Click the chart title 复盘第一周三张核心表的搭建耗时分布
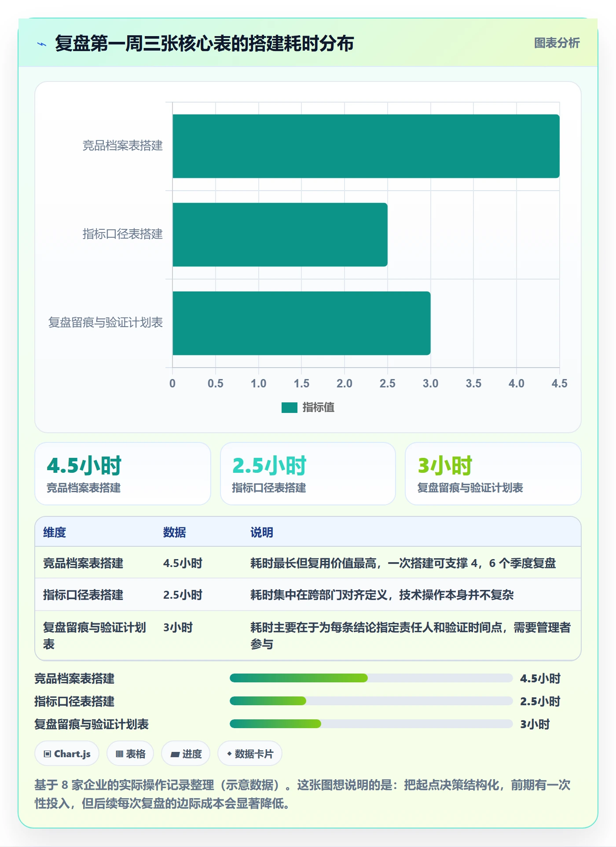The image size is (616, 847). [x=205, y=44]
